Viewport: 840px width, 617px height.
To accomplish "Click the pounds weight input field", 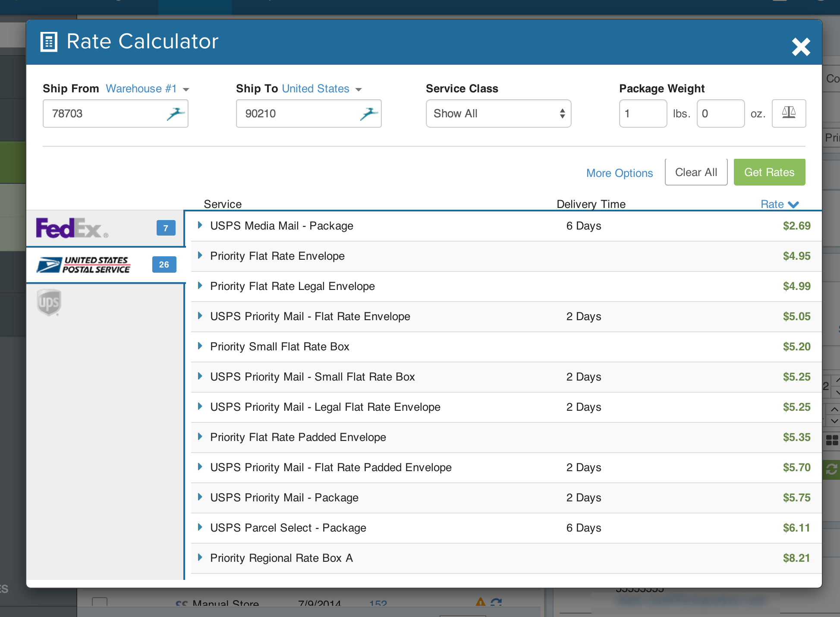I will point(642,113).
